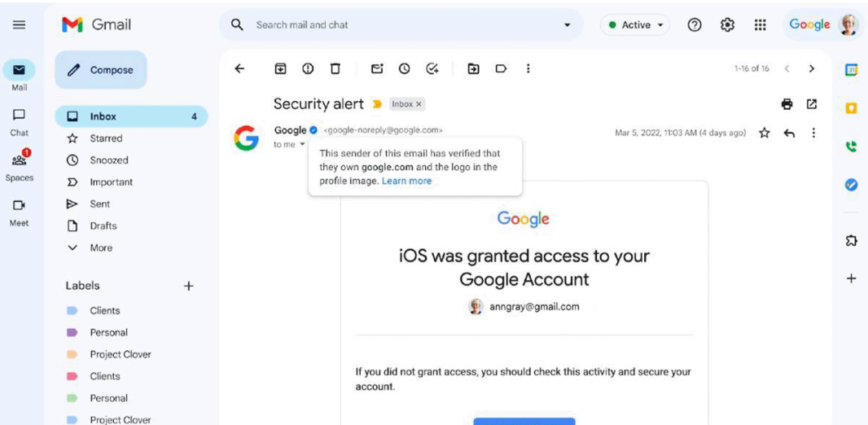
Task: Star the Security alert message
Action: point(765,133)
